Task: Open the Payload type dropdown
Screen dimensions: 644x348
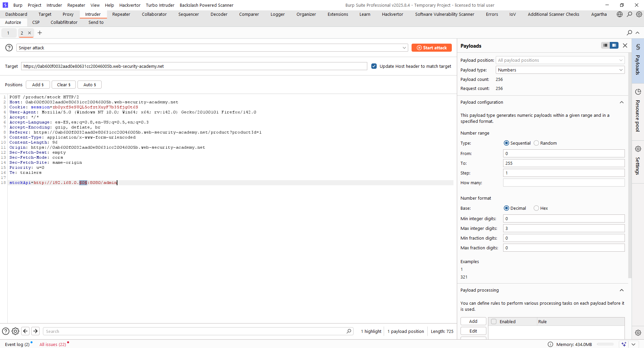Action: 560,70
